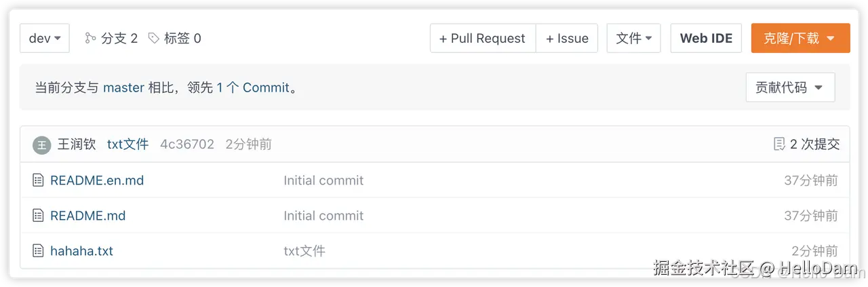Open the dev branch dropdown
This screenshot has height=287, width=868.
coord(45,38)
